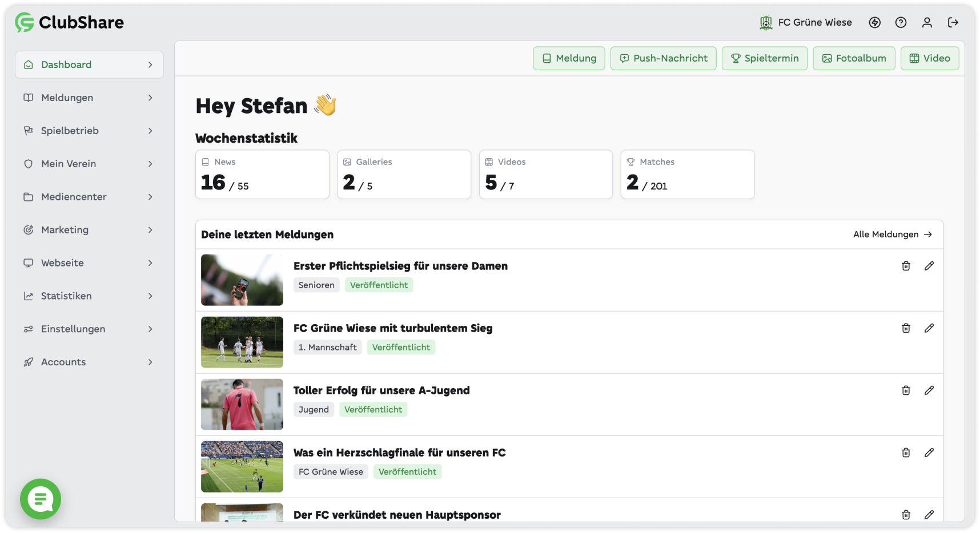Expand the Mediencenter chevron
Screen dimensions: 980x533
[x=150, y=197]
